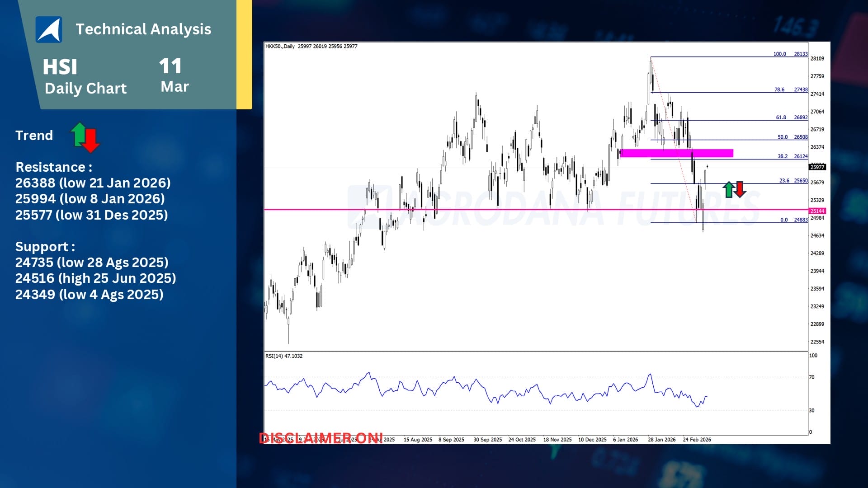Click the Technical Analysis heading
868x488 pixels.
[143, 29]
